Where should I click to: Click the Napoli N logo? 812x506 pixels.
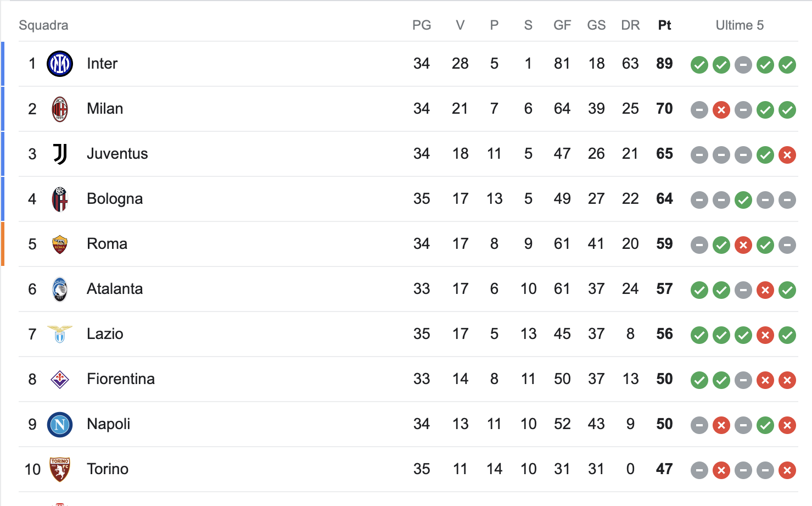click(x=60, y=424)
